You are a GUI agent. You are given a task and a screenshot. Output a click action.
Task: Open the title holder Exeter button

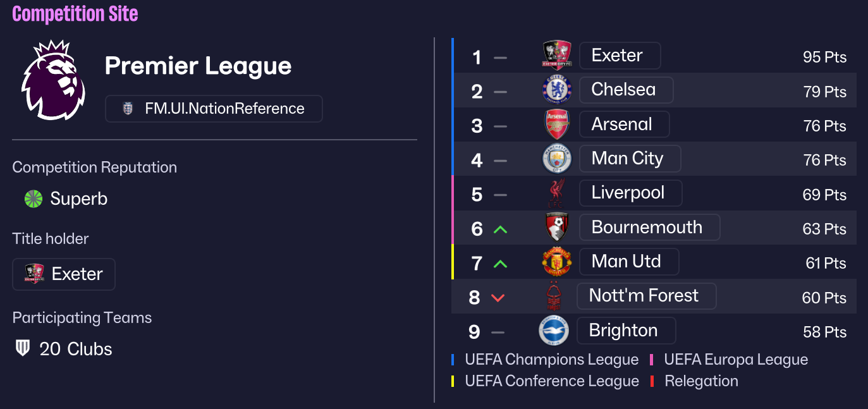click(x=64, y=274)
